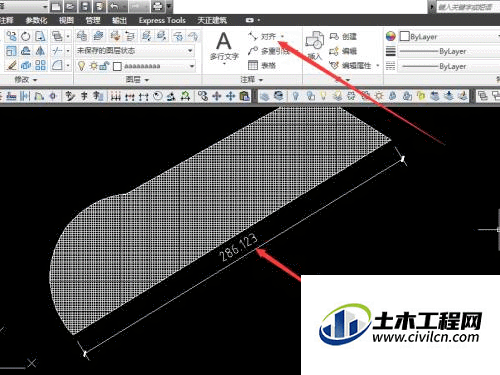Image resolution: width=500 pixels, height=375 pixels.
Task: Open the Express Tools ribbon tab
Action: click(162, 21)
